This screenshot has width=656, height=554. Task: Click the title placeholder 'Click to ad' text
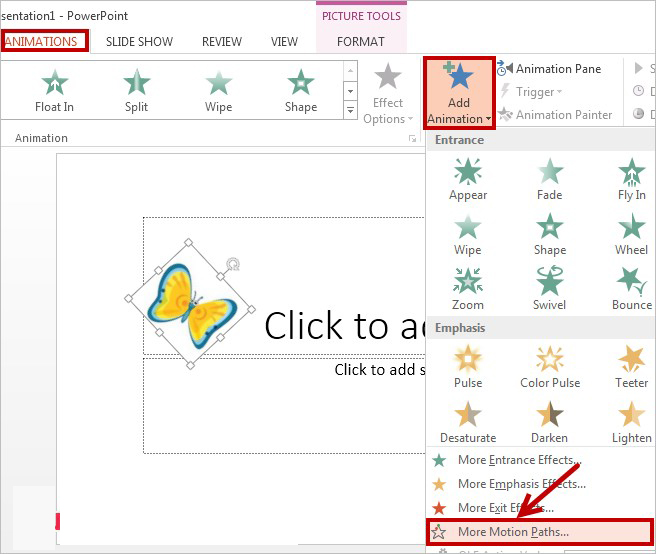coord(345,326)
